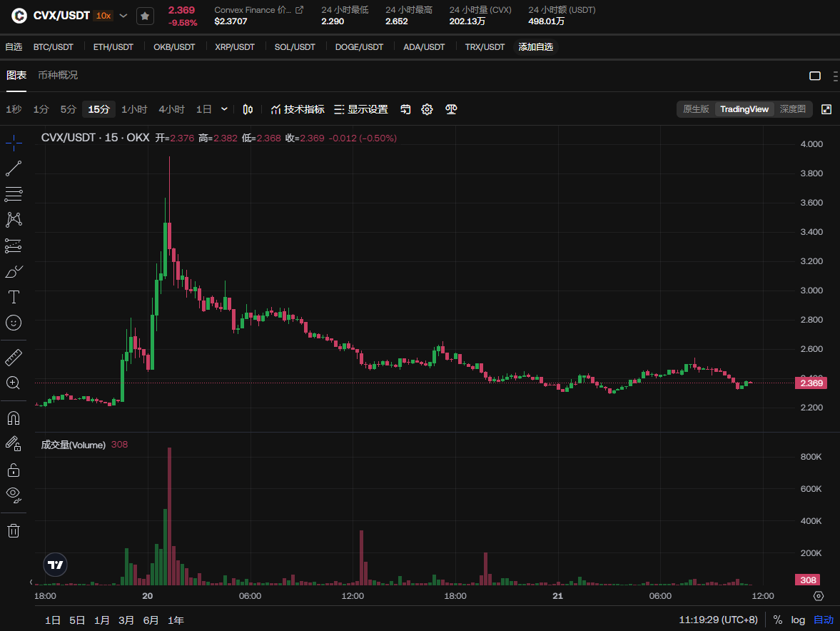Viewport: 840px width, 631px height.
Task: Set chart range to 1月
Action: (x=102, y=620)
